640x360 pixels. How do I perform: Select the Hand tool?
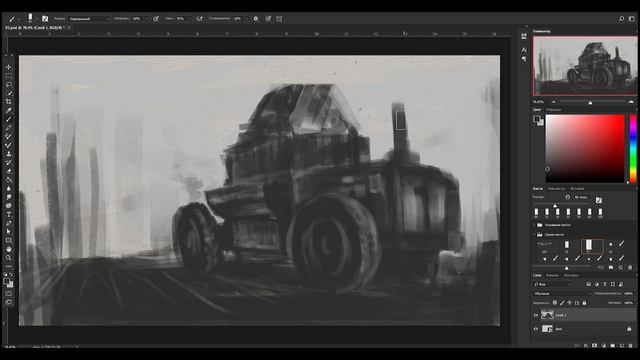coord(9,249)
